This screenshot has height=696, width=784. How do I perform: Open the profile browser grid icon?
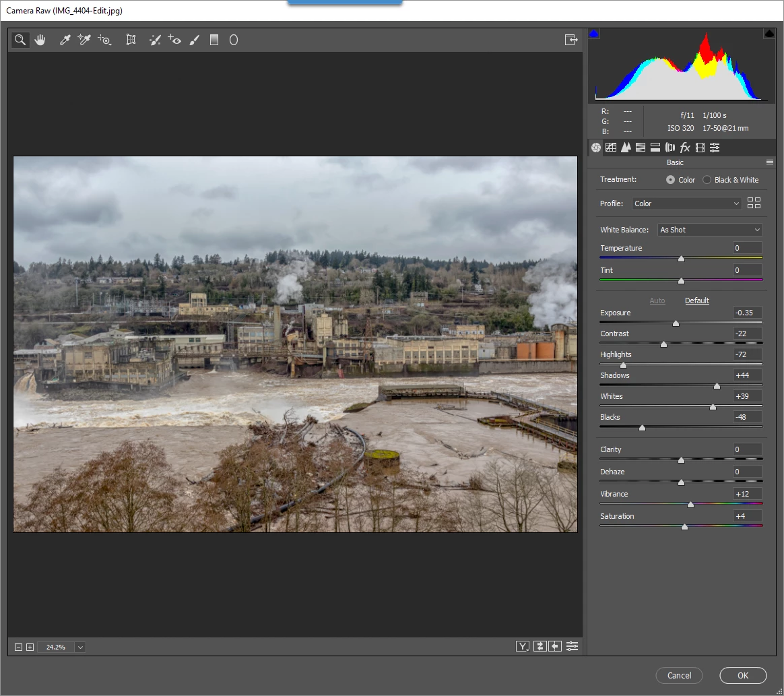tap(754, 203)
